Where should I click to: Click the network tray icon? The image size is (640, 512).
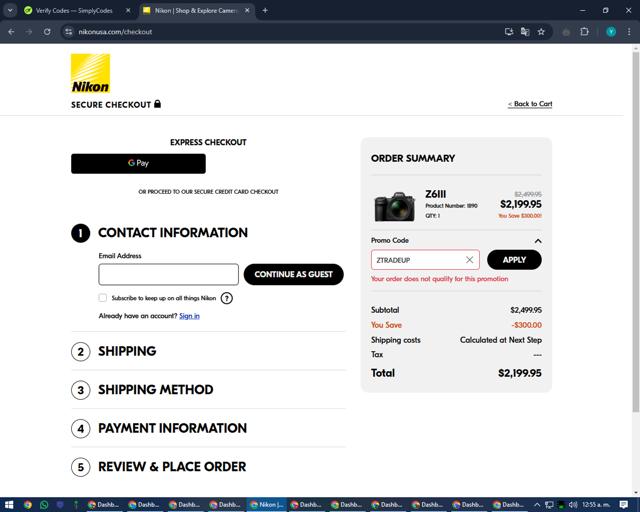[549, 505]
